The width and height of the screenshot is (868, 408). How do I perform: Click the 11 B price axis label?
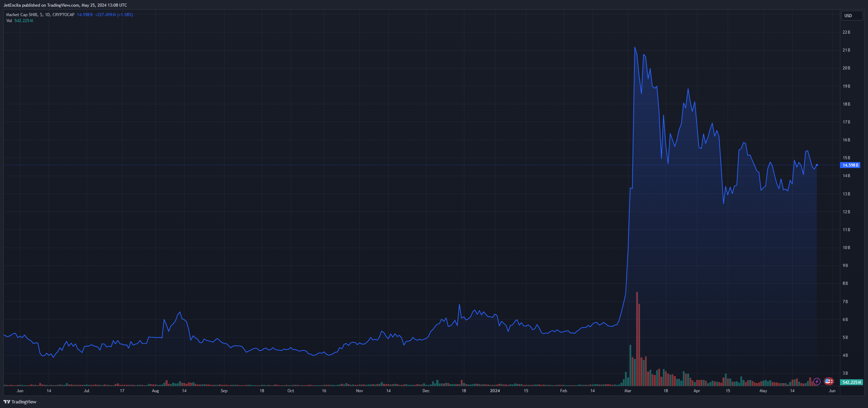coord(846,230)
